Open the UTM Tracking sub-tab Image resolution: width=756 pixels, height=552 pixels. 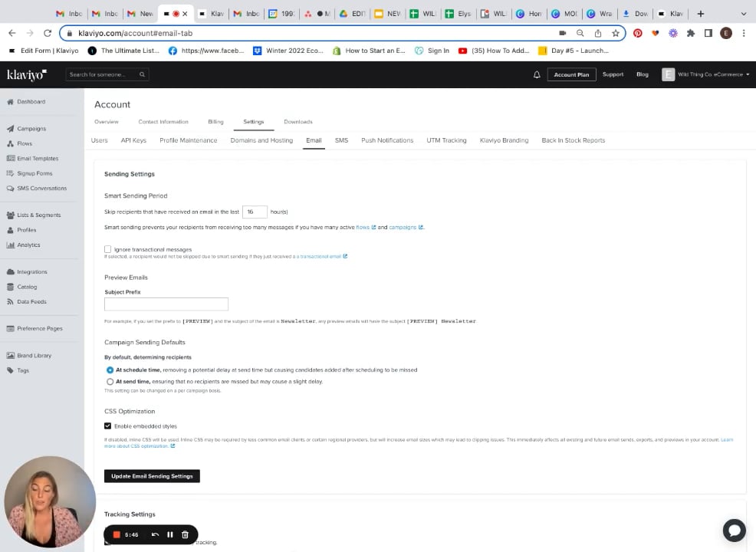pos(446,140)
